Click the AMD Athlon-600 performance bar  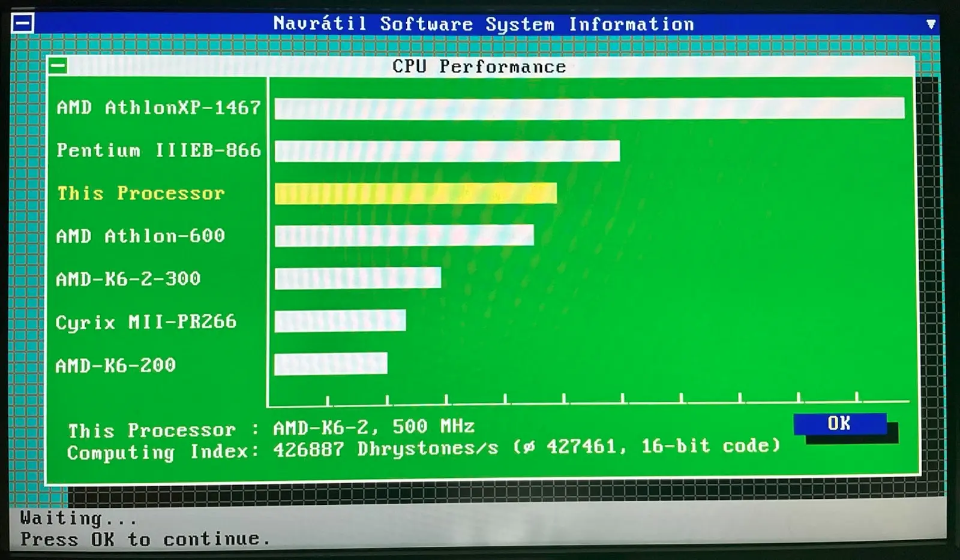(x=404, y=235)
